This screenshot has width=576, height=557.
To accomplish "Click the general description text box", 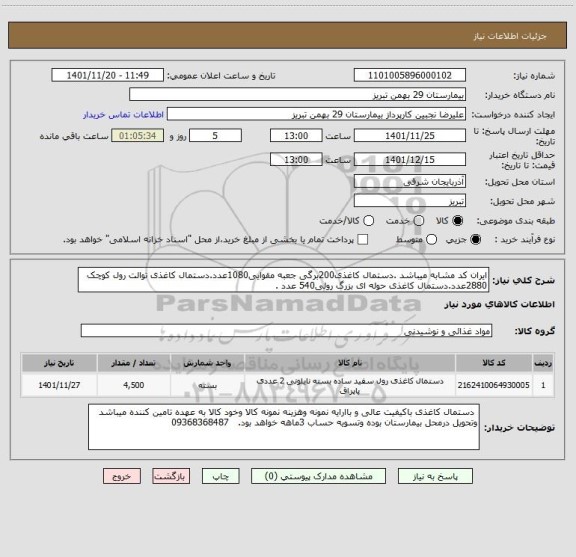I will tap(284, 280).
